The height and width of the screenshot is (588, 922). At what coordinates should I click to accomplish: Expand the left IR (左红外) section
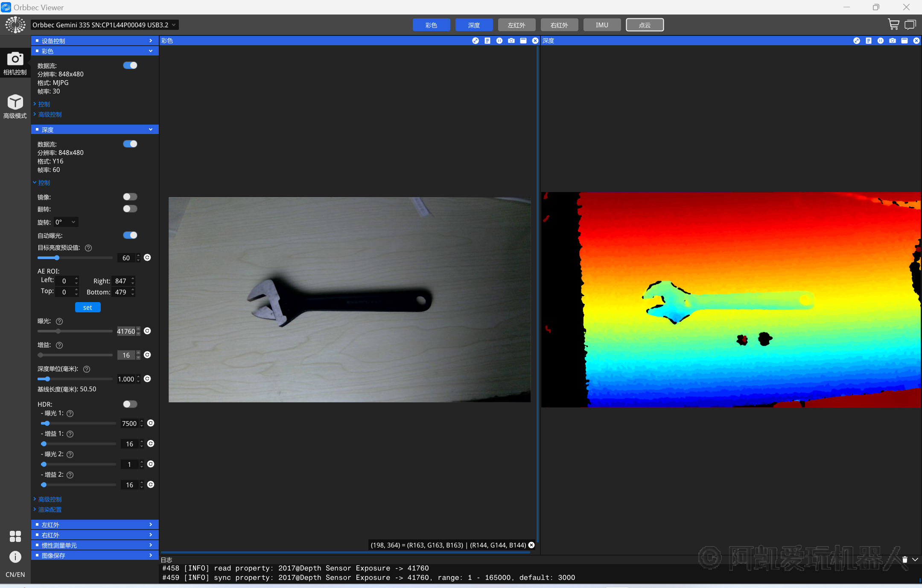[x=95, y=524]
